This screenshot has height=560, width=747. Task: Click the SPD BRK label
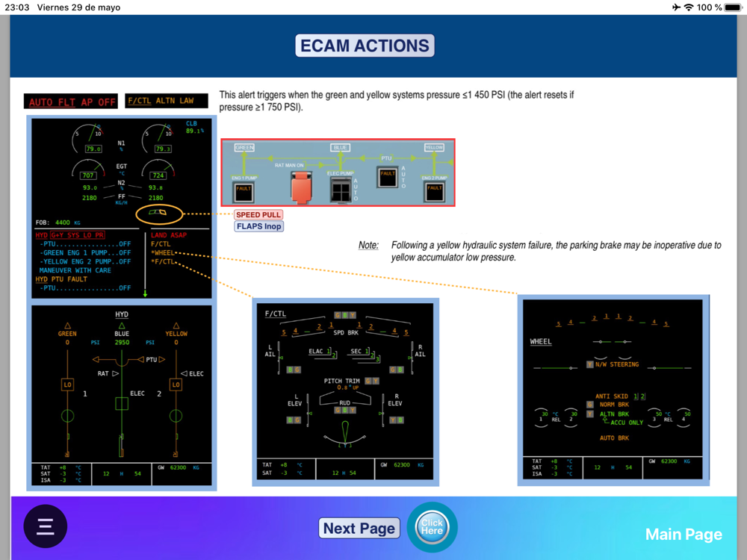[345, 333]
